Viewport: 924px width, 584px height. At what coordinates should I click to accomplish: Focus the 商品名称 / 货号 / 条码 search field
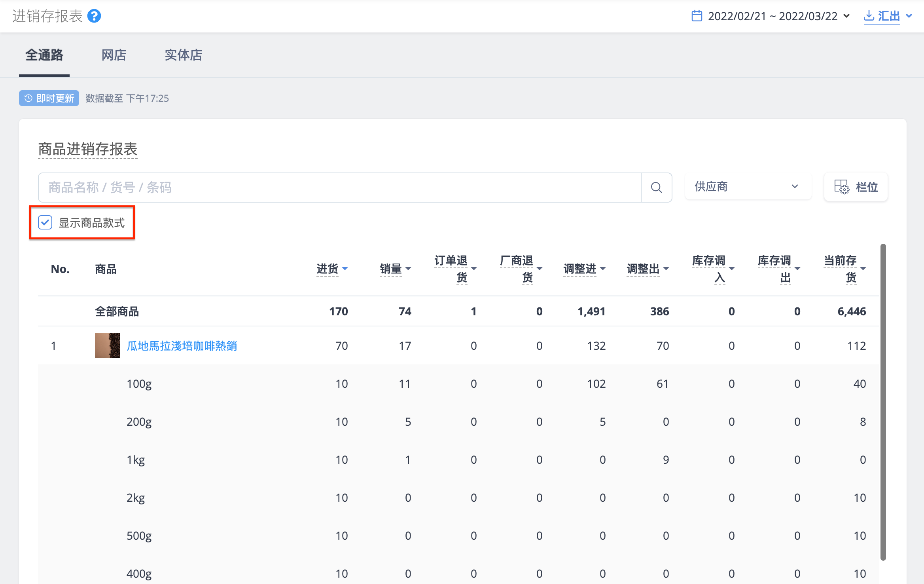click(x=339, y=188)
